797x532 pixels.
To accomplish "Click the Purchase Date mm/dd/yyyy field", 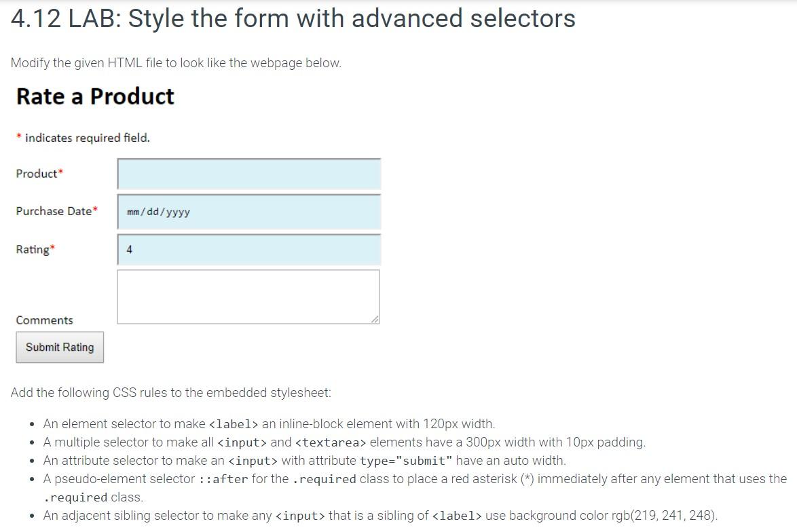I will click(248, 212).
